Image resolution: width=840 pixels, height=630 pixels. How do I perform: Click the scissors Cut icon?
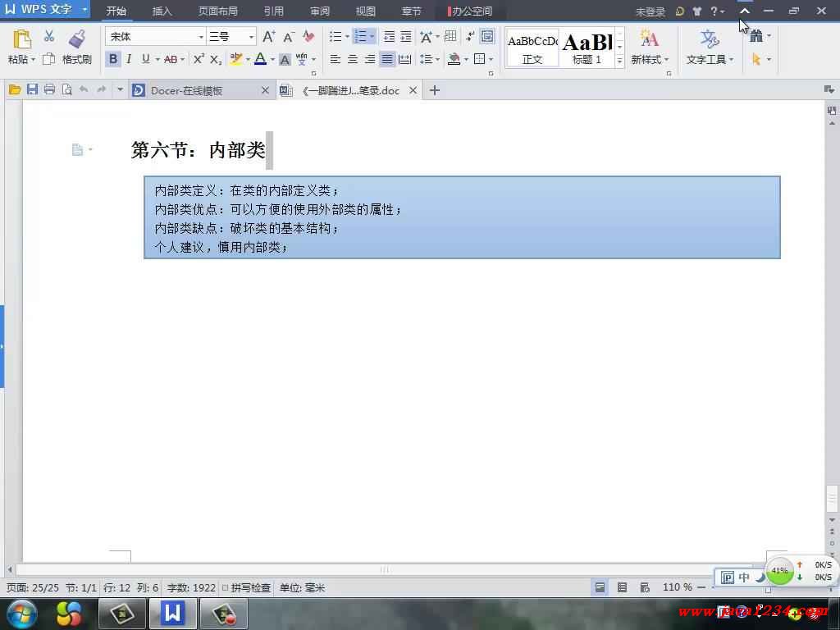(x=49, y=36)
